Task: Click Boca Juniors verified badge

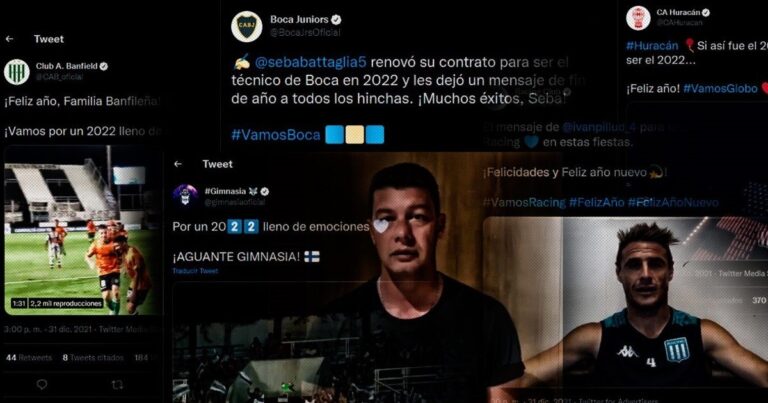Action: 336,20
